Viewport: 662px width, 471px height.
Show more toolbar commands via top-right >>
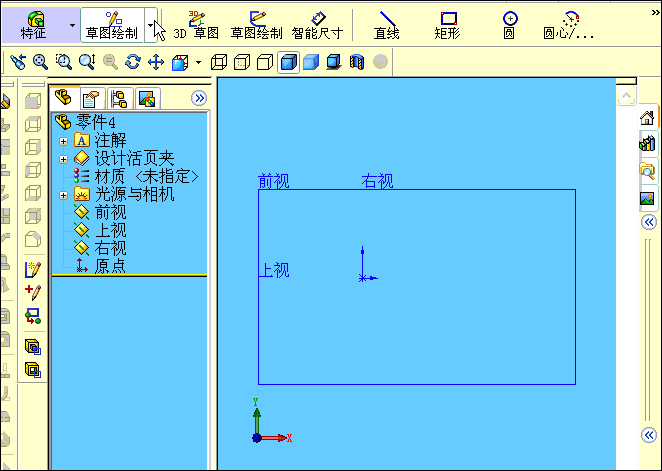click(655, 12)
